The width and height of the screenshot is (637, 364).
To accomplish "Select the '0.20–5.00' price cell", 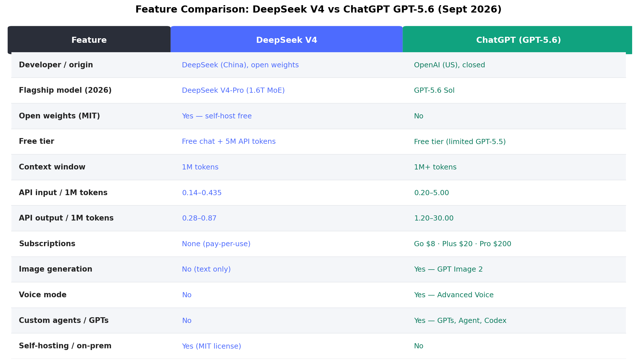I will (431, 193).
